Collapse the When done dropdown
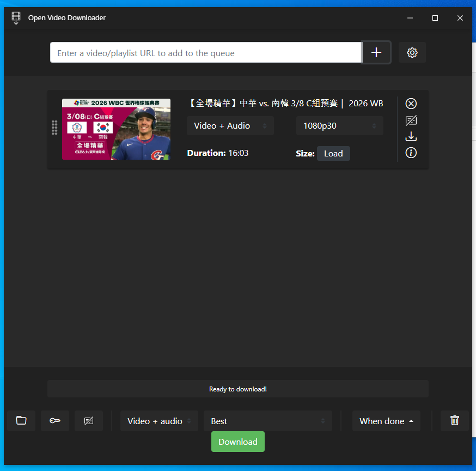The width and height of the screenshot is (476, 471). pyautogui.click(x=386, y=420)
